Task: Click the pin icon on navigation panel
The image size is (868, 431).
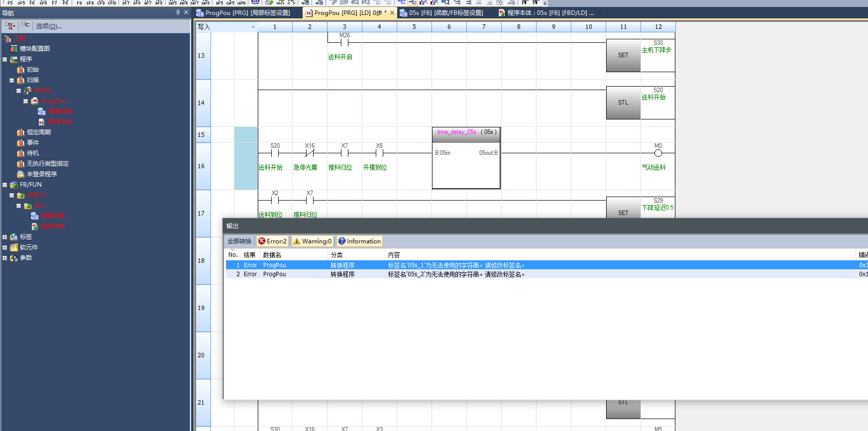Action: pyautogui.click(x=178, y=12)
